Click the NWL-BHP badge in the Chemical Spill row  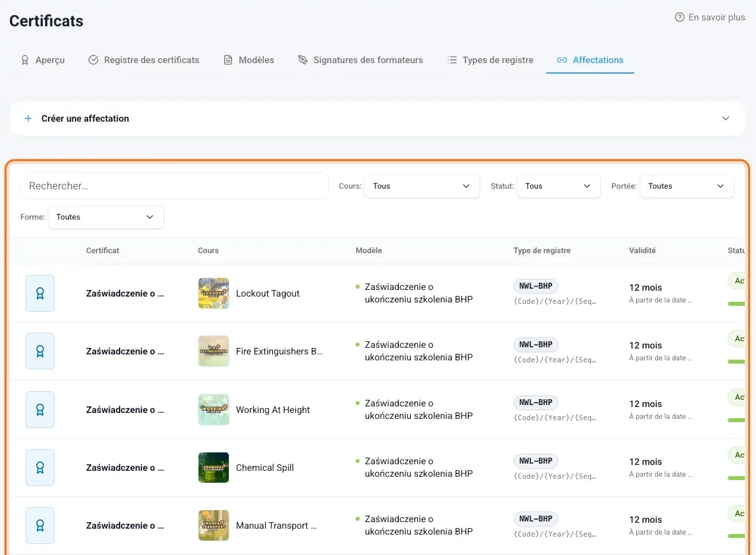point(536,461)
